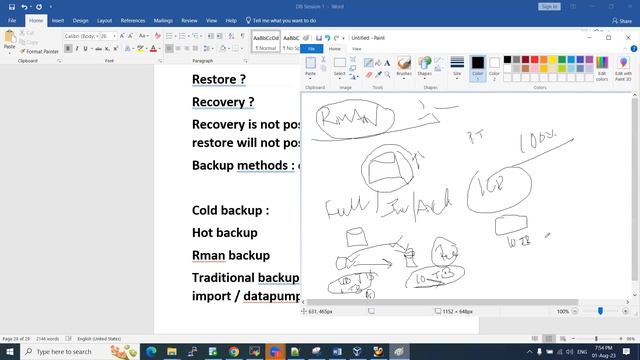Image resolution: width=640 pixels, height=360 pixels.
Task: Select Color 1 black swatch in Paint
Action: 478,68
